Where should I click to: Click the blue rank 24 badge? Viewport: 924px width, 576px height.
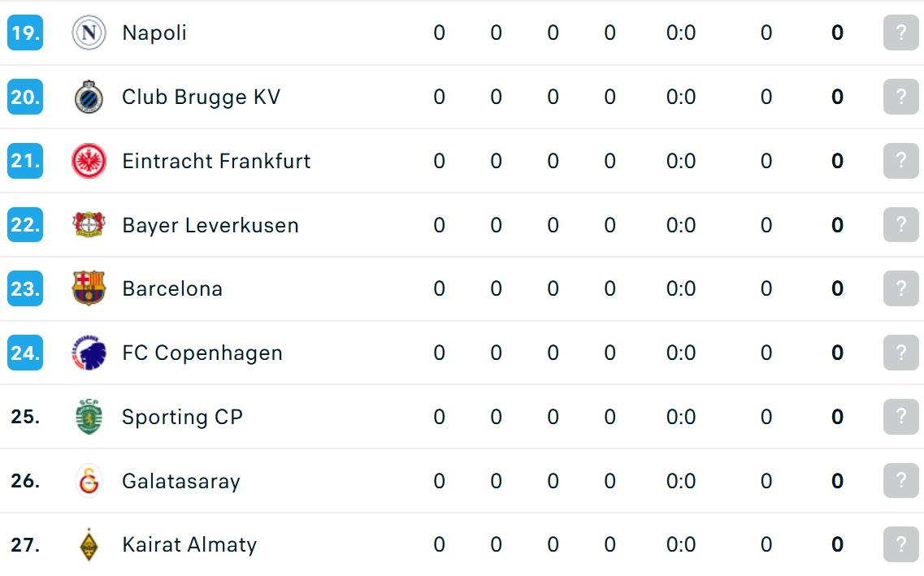(25, 353)
